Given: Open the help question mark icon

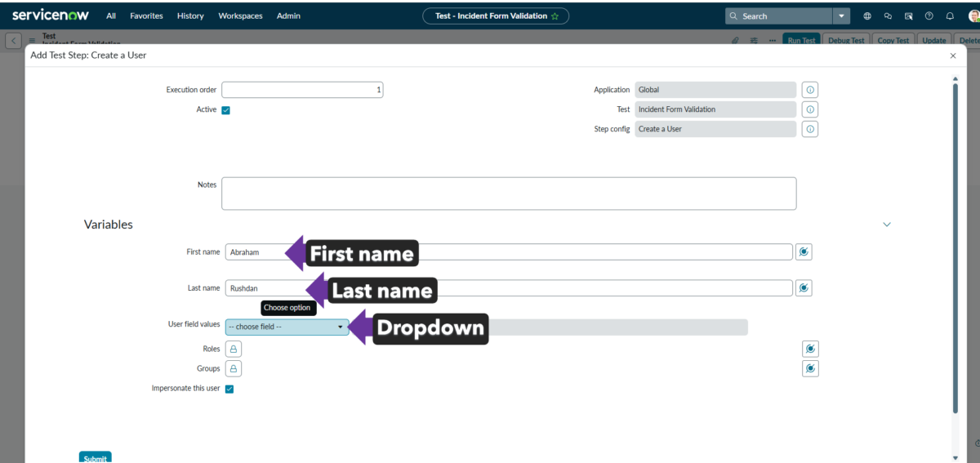Looking at the screenshot, I should (929, 16).
